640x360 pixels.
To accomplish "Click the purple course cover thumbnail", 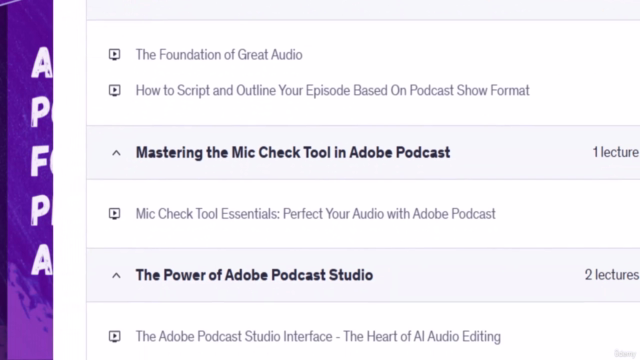I will [x=27, y=180].
